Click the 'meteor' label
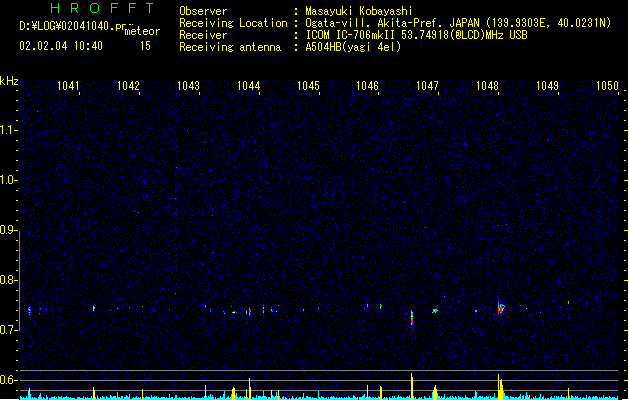 coord(142,31)
